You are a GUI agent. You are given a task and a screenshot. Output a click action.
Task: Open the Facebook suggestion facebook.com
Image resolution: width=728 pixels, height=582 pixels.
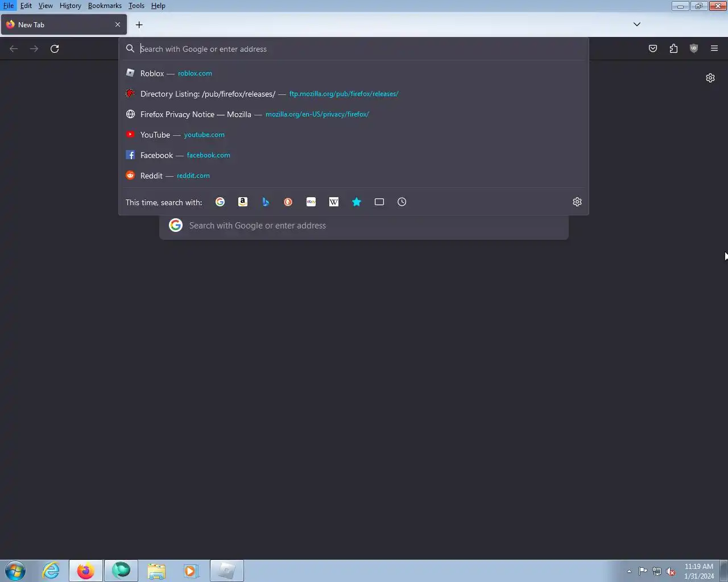pyautogui.click(x=354, y=155)
